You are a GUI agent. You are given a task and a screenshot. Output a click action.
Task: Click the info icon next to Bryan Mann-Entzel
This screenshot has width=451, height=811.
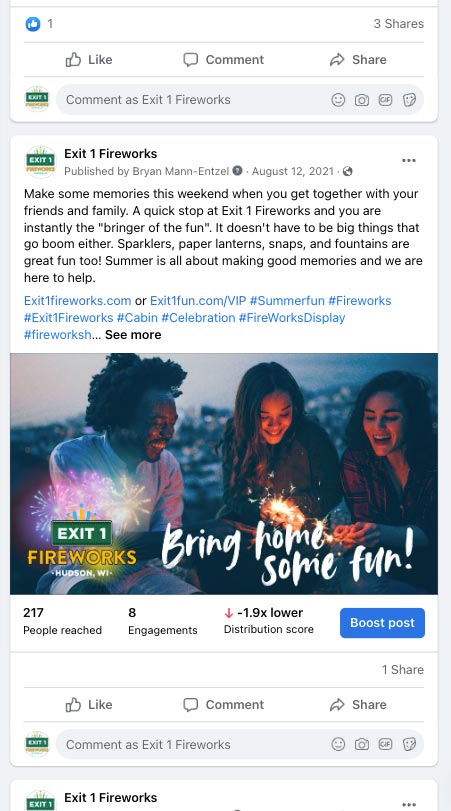point(237,171)
